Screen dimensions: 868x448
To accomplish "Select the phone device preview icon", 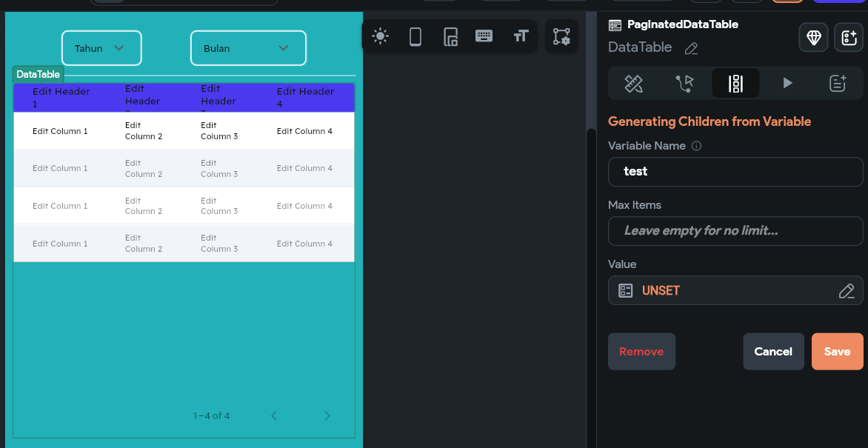I will (x=415, y=36).
